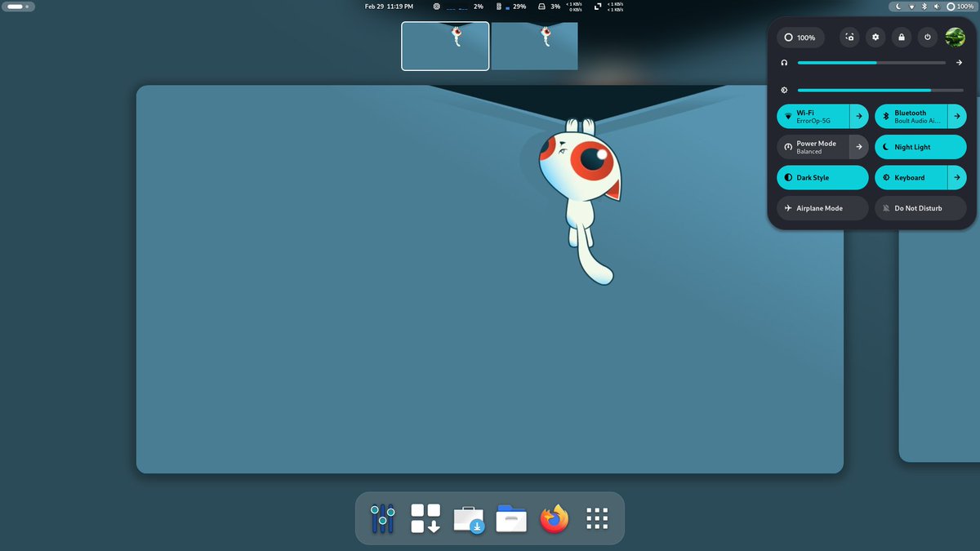Toggle Bluetooth Boult Audio connection
This screenshot has height=551, width=980.
click(x=911, y=117)
